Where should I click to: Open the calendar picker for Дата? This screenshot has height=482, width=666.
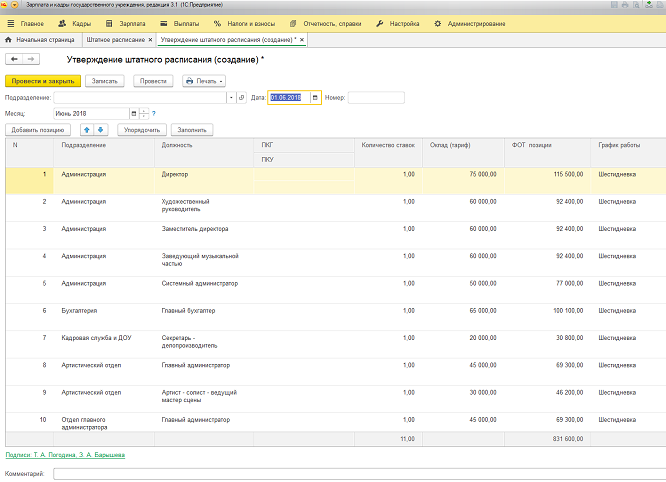coord(315,98)
